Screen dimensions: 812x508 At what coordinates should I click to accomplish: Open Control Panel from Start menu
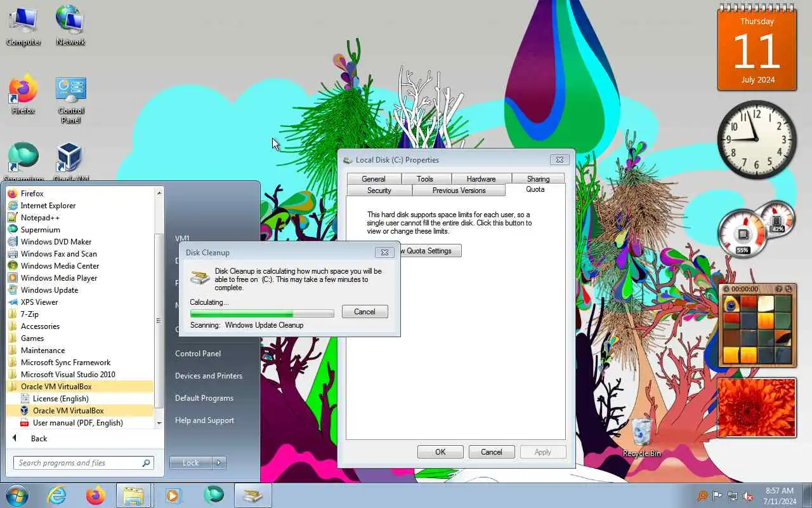pyautogui.click(x=198, y=354)
